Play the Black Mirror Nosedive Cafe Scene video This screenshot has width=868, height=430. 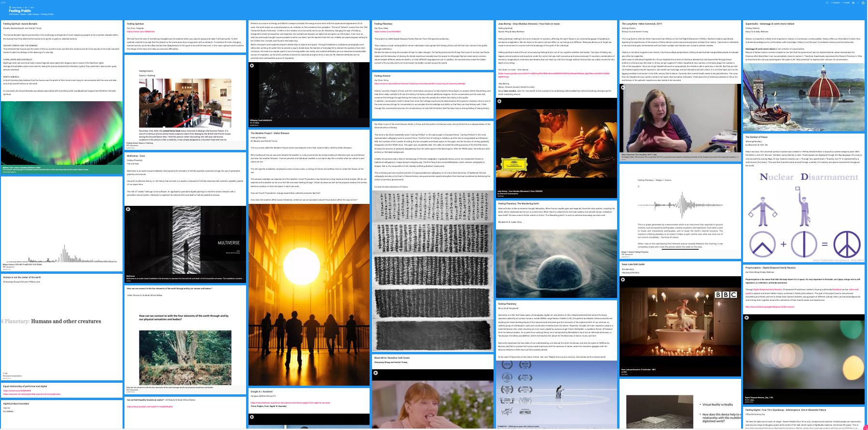(375, 373)
